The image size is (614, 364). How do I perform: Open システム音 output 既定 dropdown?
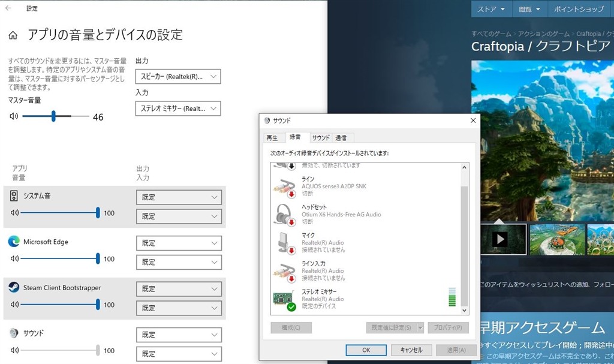click(179, 197)
